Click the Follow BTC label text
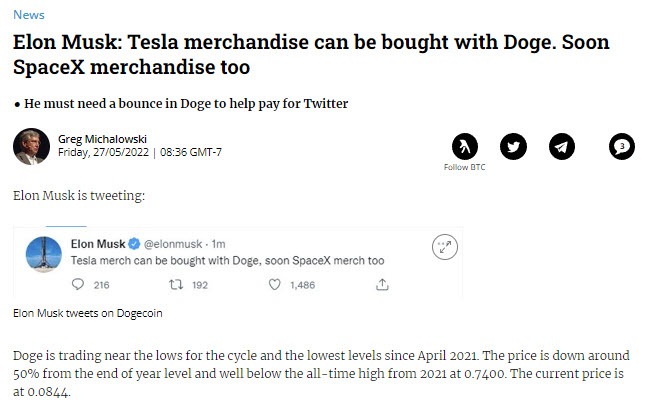 464,167
